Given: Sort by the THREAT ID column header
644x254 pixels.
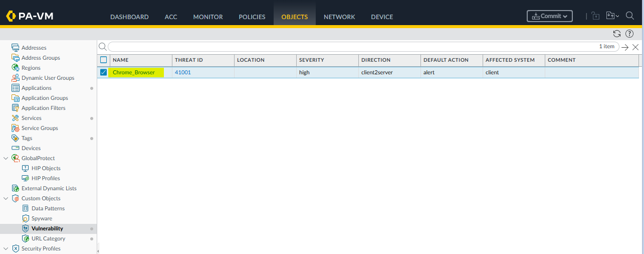Looking at the screenshot, I should (203, 60).
